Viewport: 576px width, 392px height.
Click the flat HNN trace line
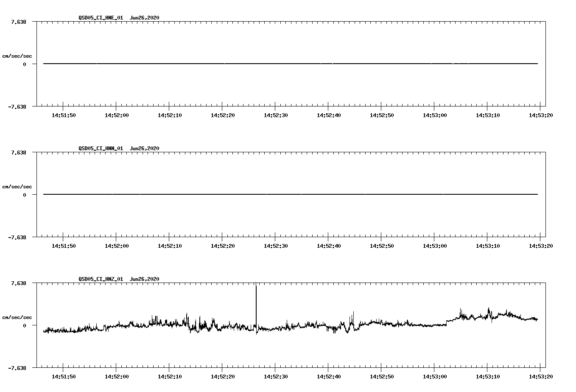[291, 194]
